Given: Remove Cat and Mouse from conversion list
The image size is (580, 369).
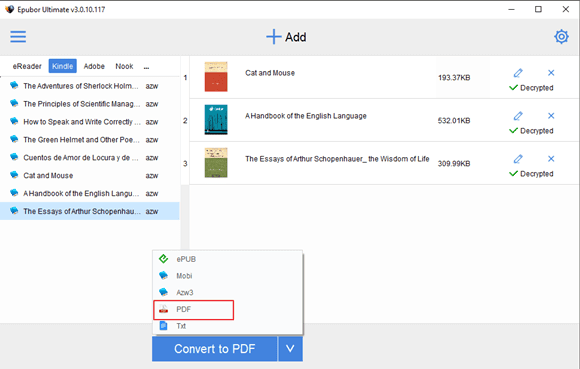Looking at the screenshot, I should tap(551, 73).
